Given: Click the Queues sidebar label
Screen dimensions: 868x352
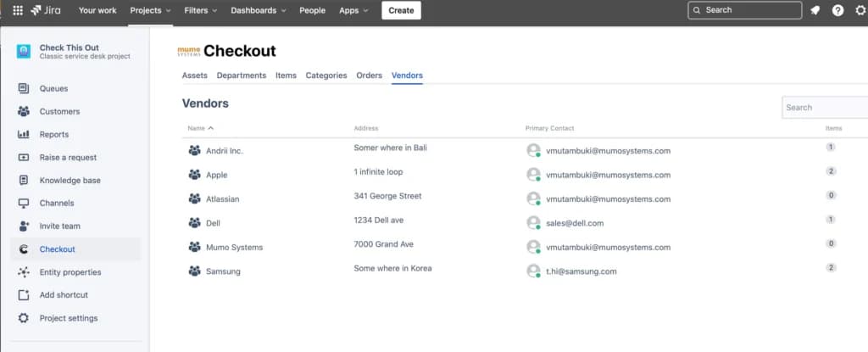Looking at the screenshot, I should click(53, 89).
